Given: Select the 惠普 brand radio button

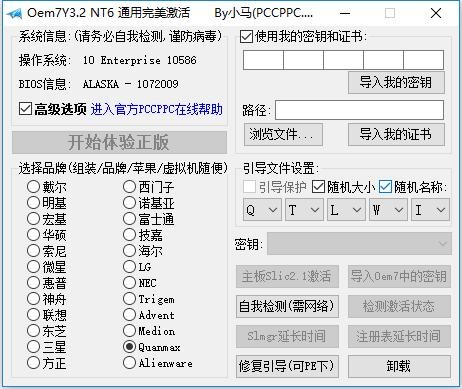Looking at the screenshot, I should [33, 283].
